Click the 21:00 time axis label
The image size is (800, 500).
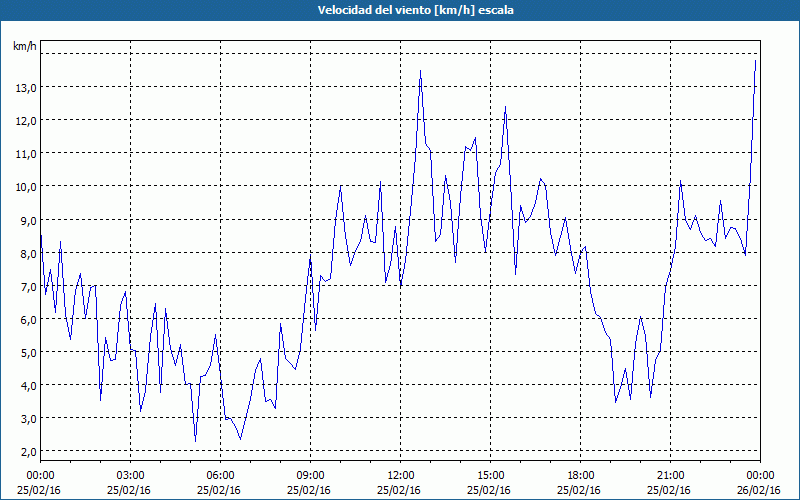point(670,476)
